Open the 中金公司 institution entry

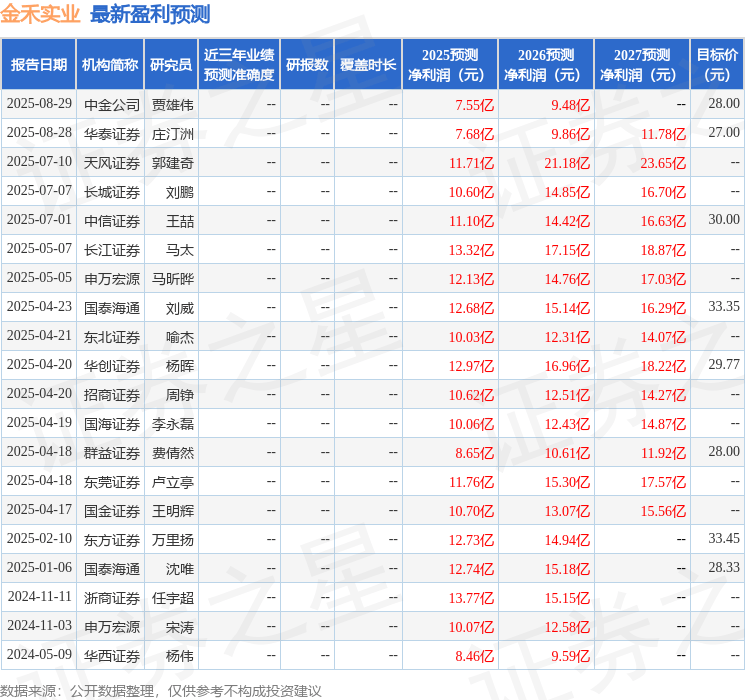click(x=112, y=104)
